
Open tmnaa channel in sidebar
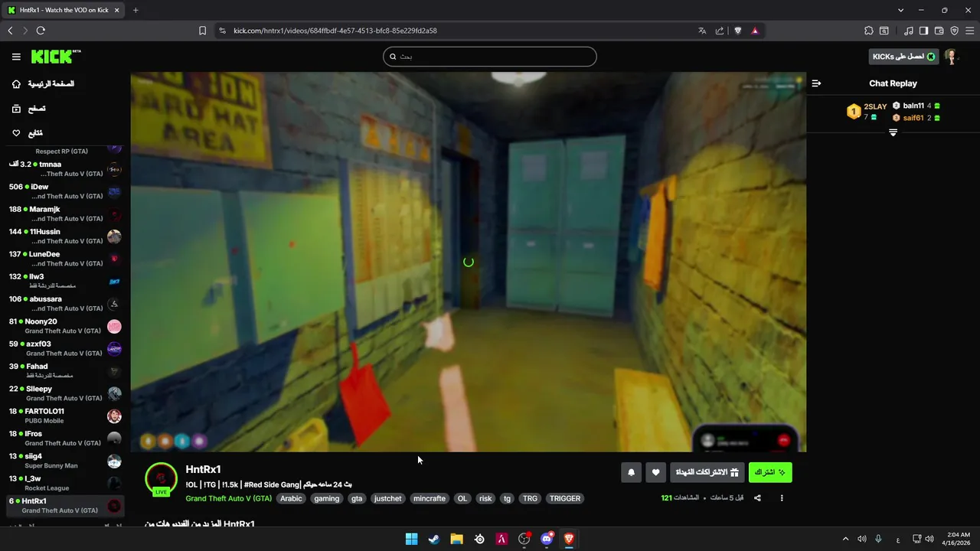click(65, 169)
